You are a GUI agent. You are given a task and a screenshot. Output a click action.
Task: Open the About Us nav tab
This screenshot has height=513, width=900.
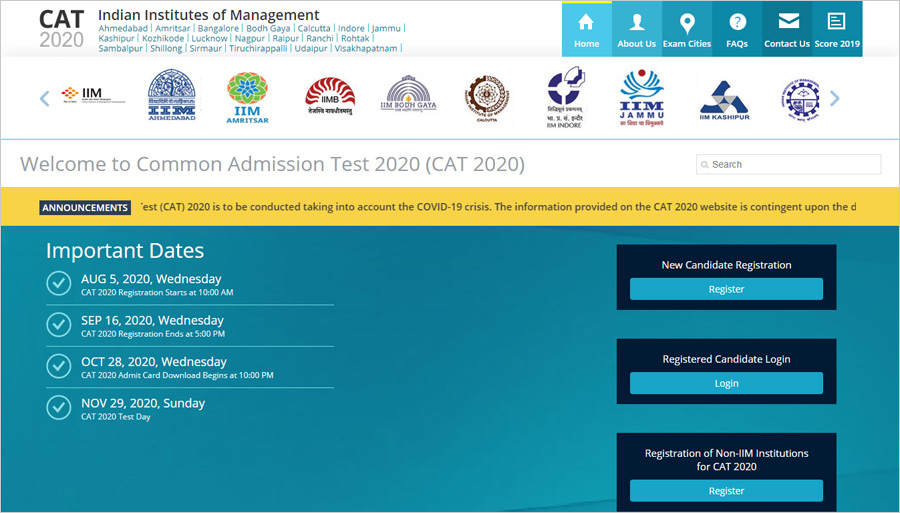click(637, 29)
